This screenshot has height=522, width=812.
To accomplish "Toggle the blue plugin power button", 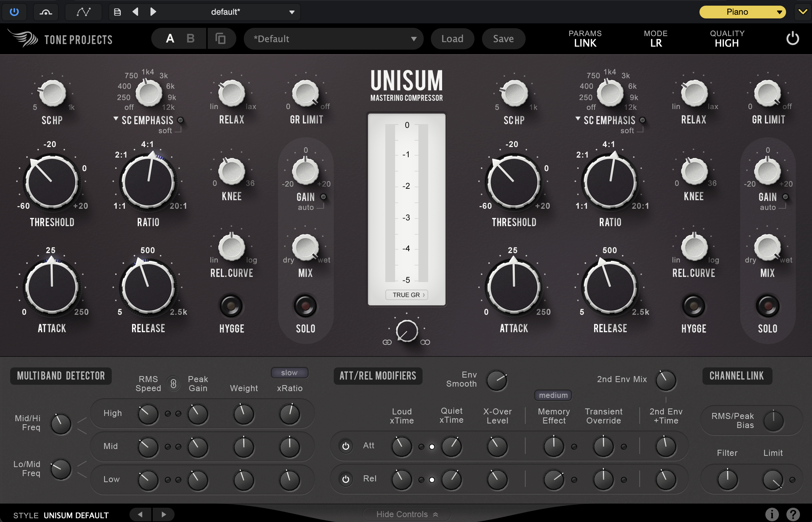I will [x=14, y=12].
